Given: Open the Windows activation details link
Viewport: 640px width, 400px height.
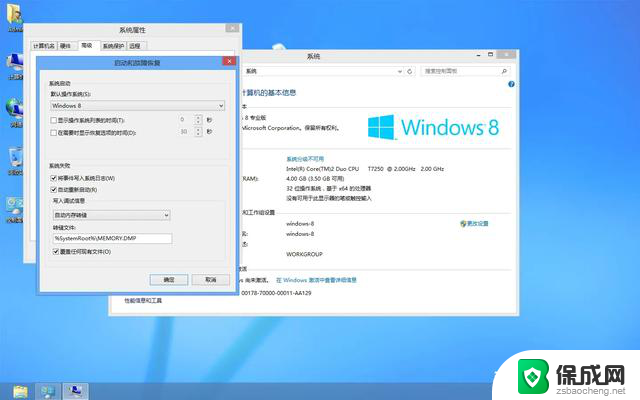Looking at the screenshot, I should pyautogui.click(x=316, y=280).
